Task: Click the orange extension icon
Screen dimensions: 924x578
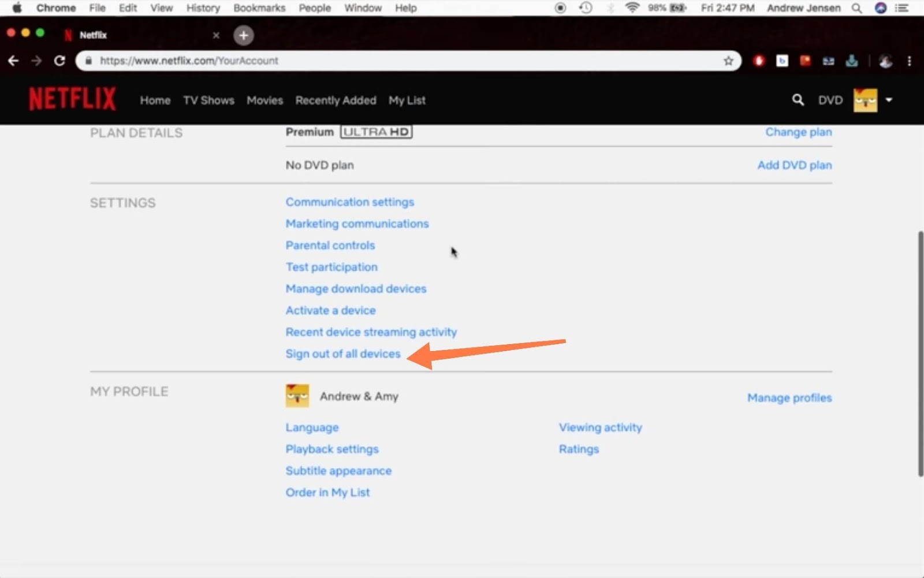Action: (805, 61)
